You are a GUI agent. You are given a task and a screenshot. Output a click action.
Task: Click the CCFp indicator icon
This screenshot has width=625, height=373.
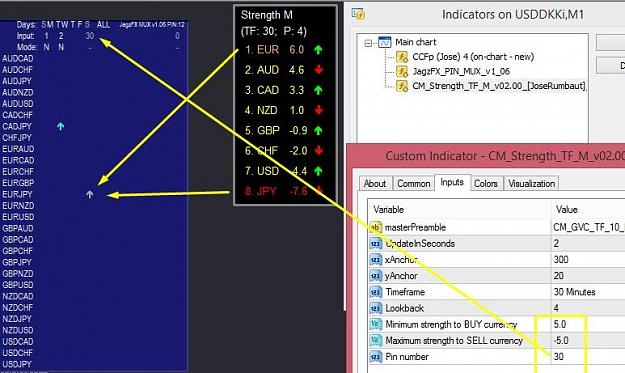click(x=402, y=57)
